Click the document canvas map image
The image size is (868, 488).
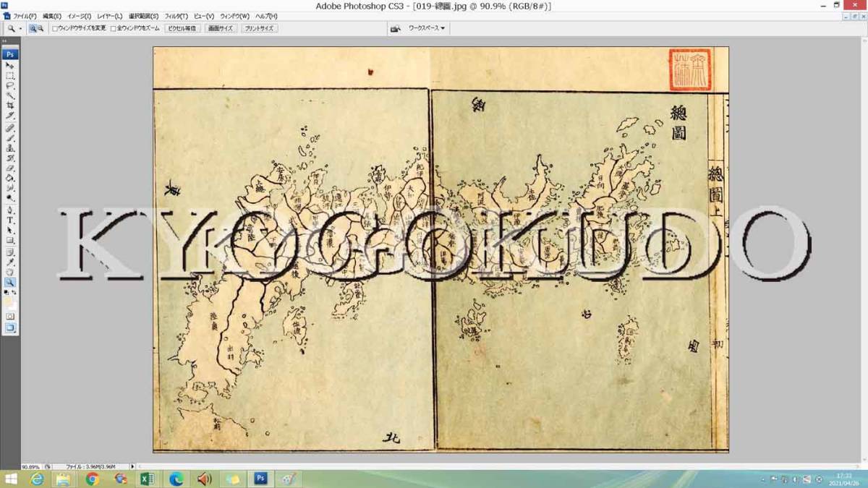441,249
